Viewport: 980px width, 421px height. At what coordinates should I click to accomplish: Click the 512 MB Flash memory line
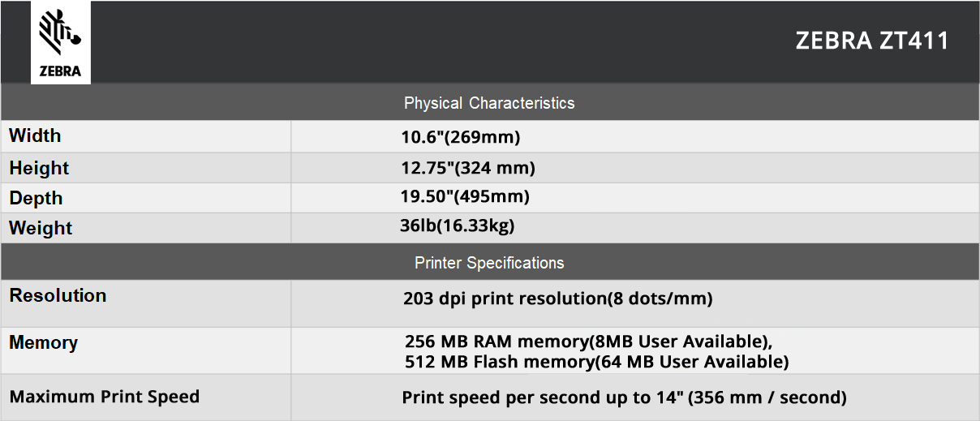click(597, 362)
